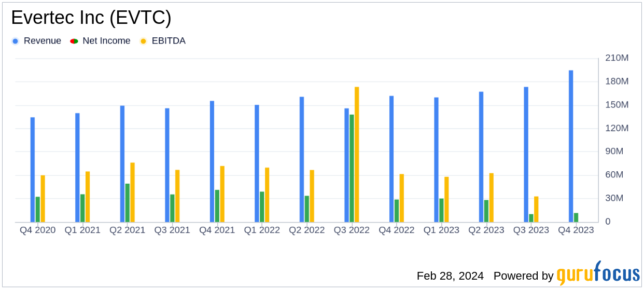The height and width of the screenshot is (289, 644).
Task: Click the 'Q2 2021' axis label
Action: (x=128, y=230)
